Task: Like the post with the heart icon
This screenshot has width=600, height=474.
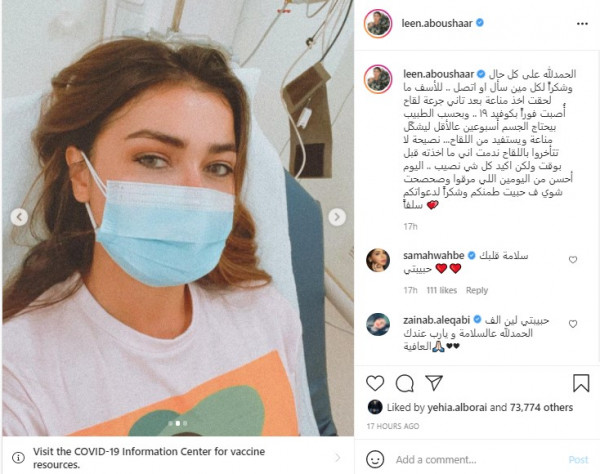Action: [x=375, y=383]
